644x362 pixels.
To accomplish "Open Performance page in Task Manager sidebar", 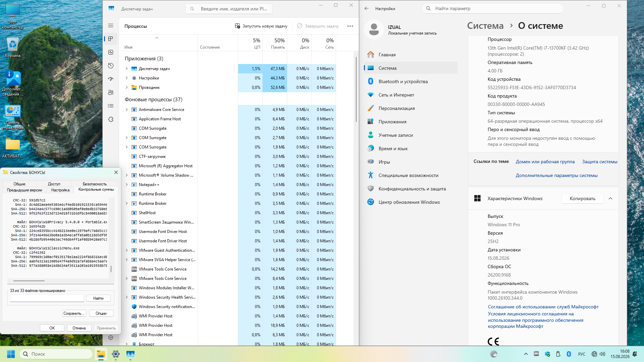I will tap(111, 52).
